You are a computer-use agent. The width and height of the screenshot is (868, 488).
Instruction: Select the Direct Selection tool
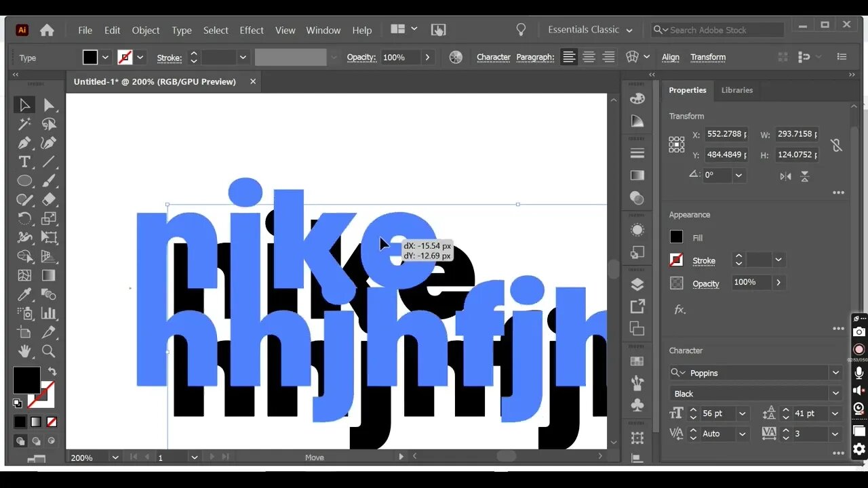(x=49, y=105)
